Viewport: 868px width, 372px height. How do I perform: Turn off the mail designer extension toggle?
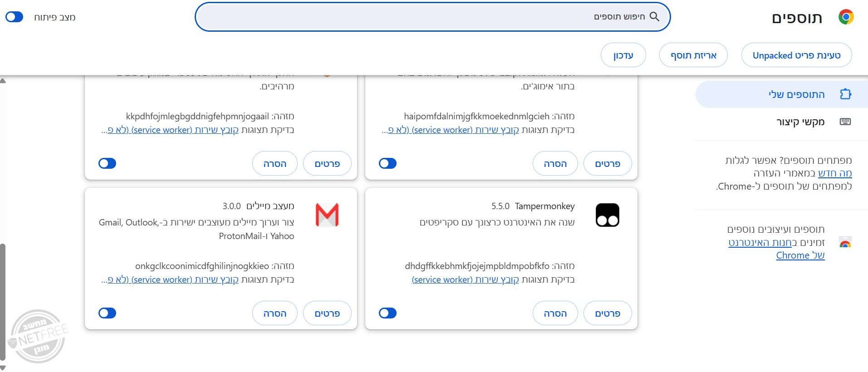(107, 313)
